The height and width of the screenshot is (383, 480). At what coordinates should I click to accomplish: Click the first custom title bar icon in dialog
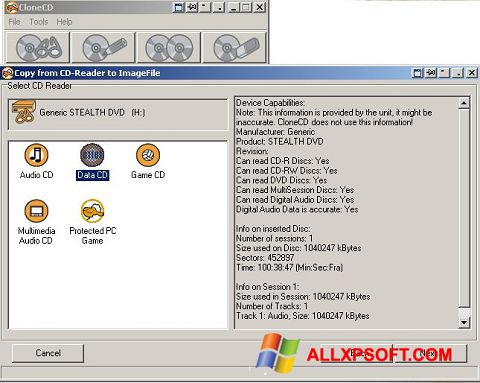[417, 73]
